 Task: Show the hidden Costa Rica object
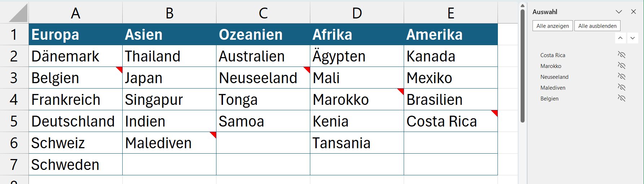point(621,55)
